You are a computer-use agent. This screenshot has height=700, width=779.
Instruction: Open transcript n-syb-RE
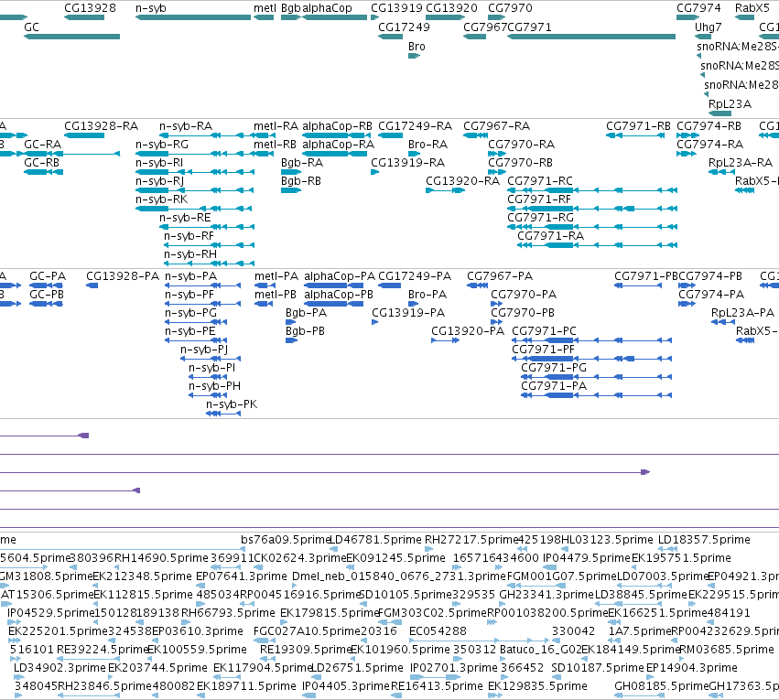pyautogui.click(x=185, y=218)
